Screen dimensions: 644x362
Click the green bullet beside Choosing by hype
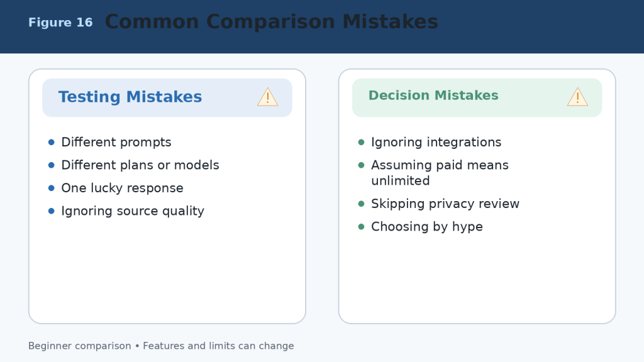point(362,226)
